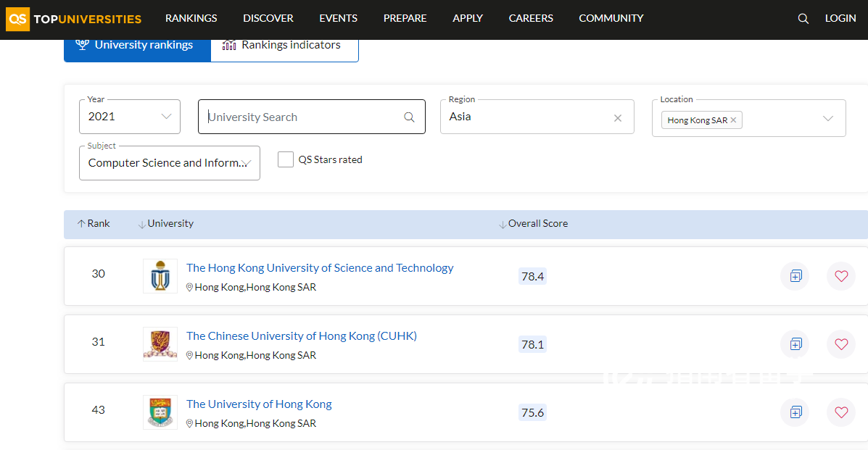Open the site search magnifier icon
The image size is (868, 450).
coord(803,19)
